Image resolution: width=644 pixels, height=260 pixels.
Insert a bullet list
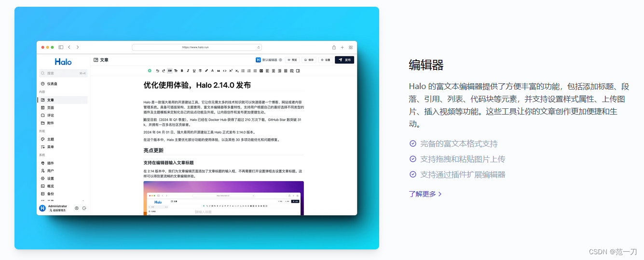click(243, 71)
